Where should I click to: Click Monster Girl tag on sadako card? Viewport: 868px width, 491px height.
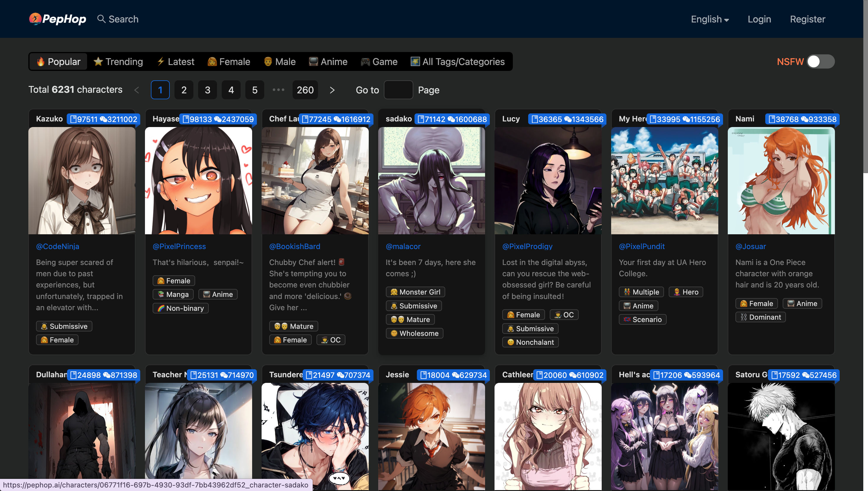tap(415, 292)
